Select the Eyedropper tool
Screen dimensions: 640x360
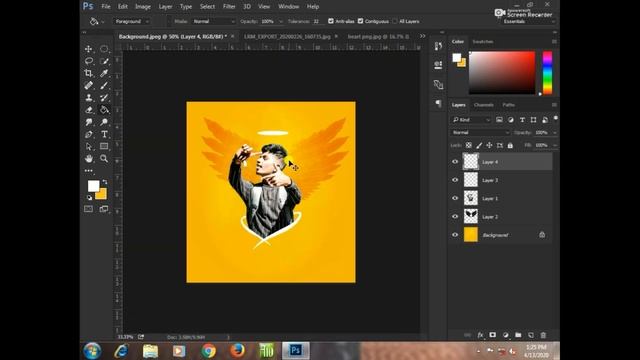point(104,73)
